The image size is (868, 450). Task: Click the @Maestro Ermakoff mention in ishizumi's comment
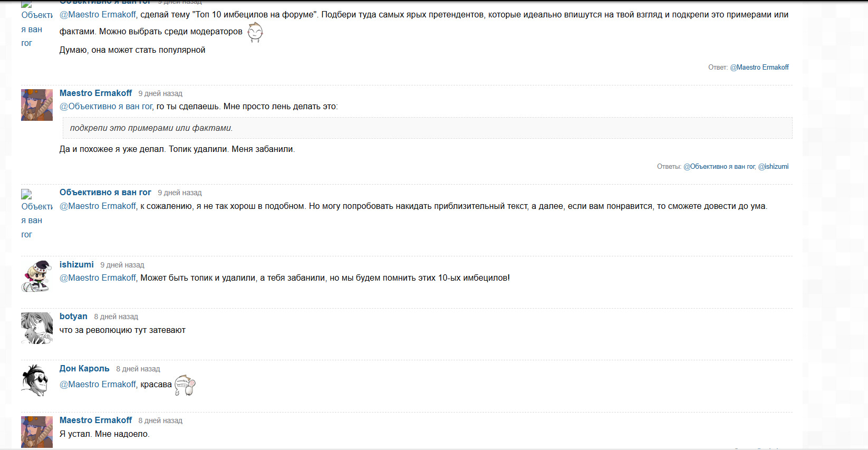click(x=98, y=277)
